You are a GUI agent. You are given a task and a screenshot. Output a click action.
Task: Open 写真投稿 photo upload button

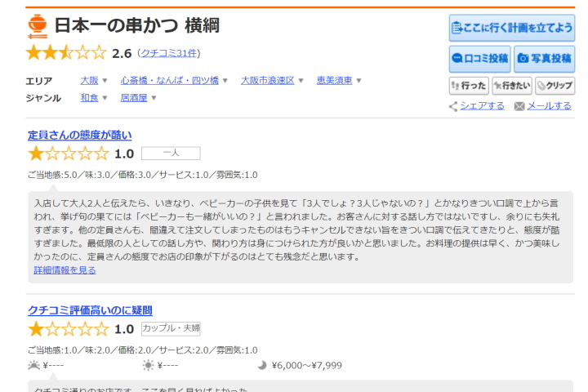544,59
